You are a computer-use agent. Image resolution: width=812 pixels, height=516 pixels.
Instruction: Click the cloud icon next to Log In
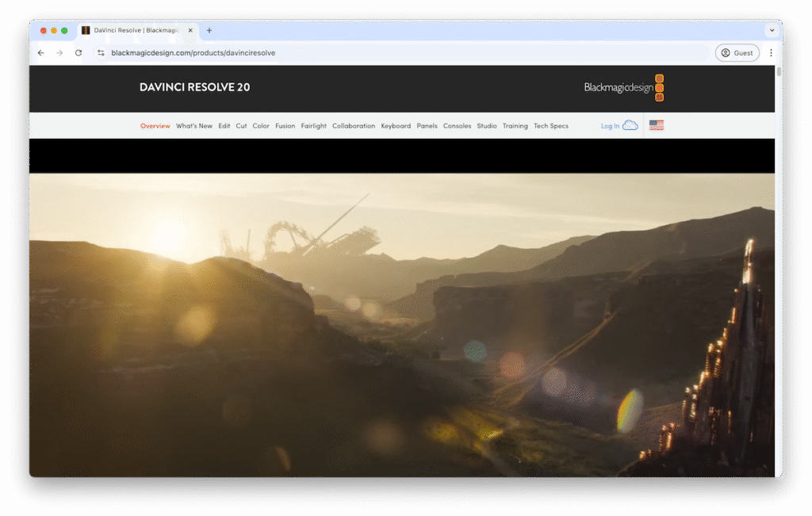click(630, 125)
